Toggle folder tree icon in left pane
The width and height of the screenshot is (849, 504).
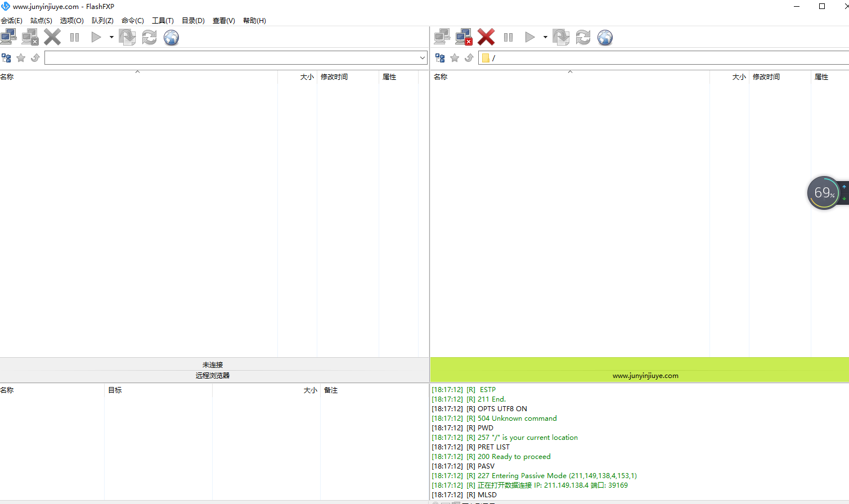7,58
